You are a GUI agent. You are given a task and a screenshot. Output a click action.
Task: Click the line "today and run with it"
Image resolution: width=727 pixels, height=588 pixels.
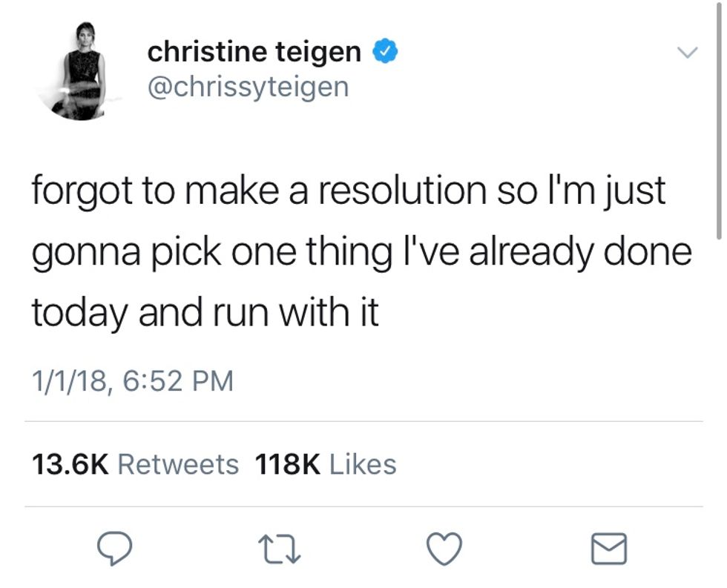point(205,312)
